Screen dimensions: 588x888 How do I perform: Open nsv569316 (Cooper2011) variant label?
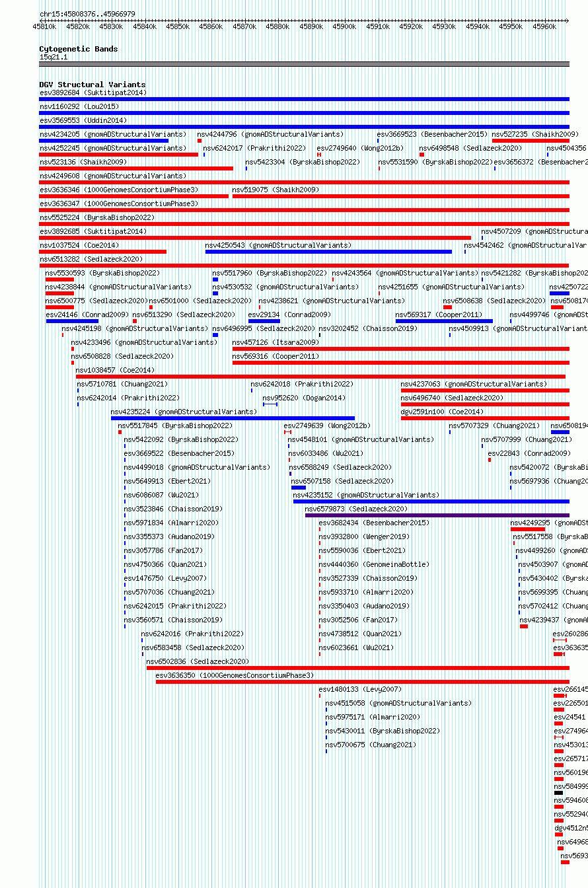pos(276,356)
